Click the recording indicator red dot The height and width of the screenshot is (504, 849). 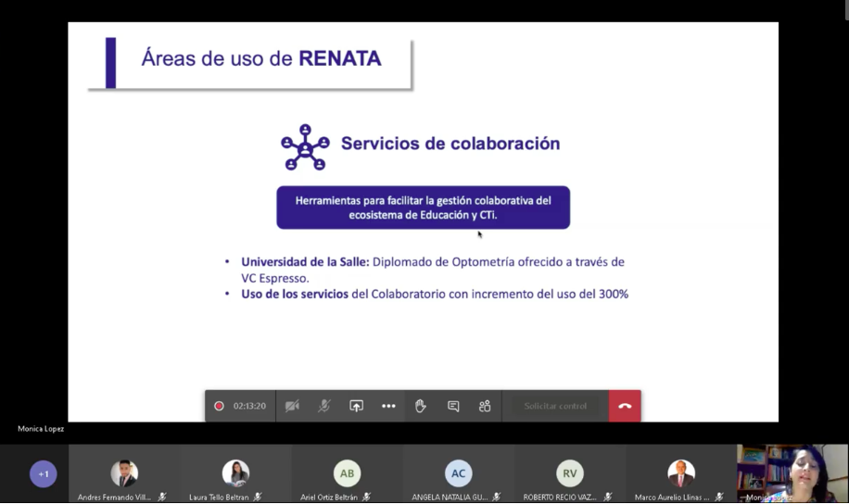219,406
